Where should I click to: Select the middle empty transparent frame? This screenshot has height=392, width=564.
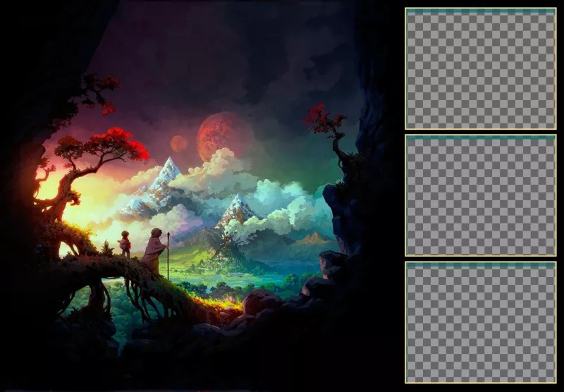[x=481, y=197]
